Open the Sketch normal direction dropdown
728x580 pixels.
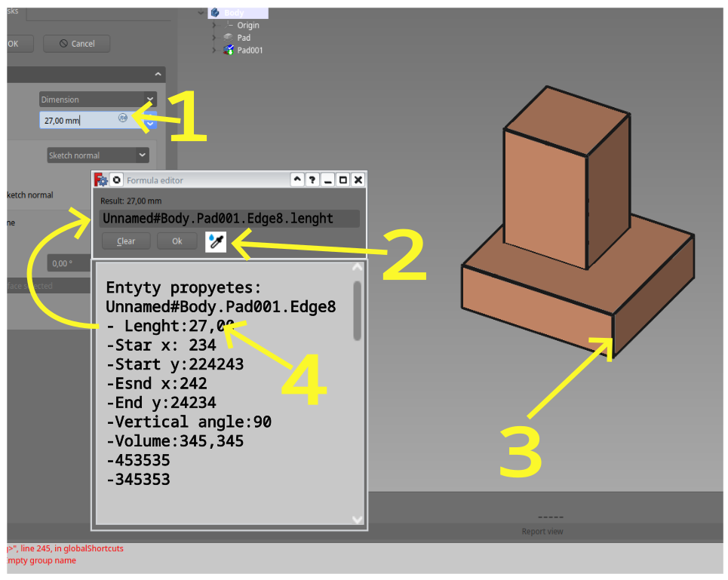pos(98,155)
